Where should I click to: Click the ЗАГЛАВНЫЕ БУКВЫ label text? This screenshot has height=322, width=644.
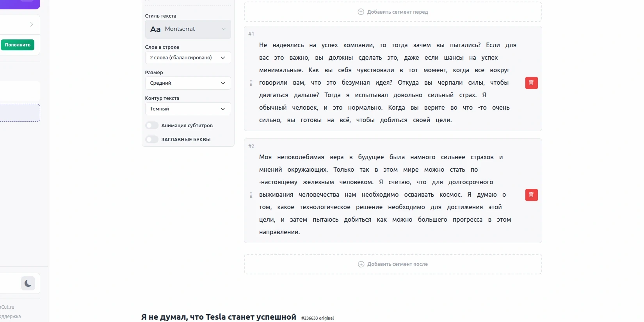pos(186,140)
